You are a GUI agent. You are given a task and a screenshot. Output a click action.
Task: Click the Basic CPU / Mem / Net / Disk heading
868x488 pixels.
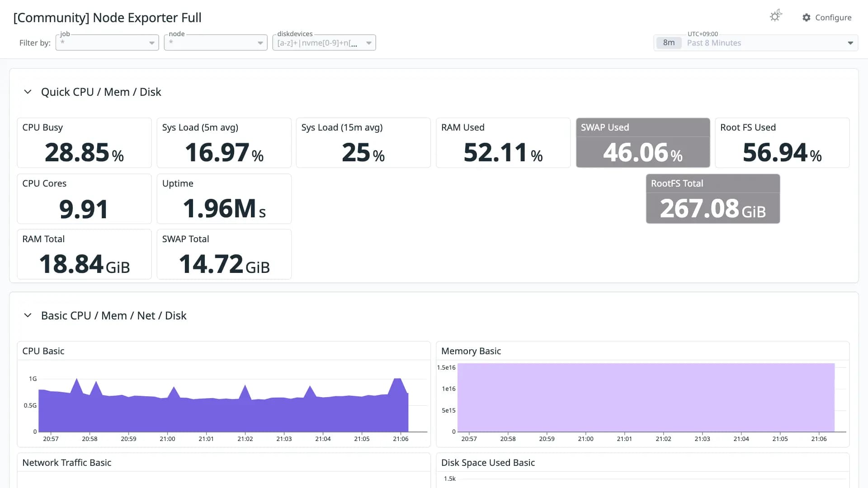click(x=113, y=315)
